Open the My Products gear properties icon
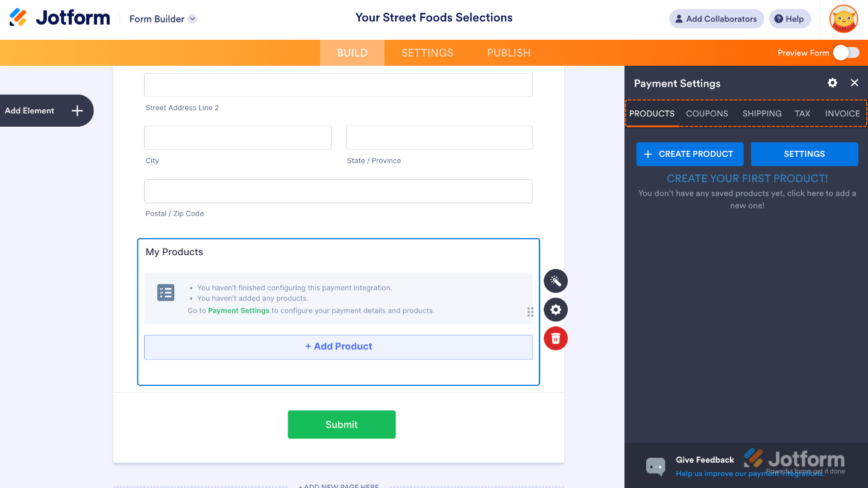The width and height of the screenshot is (868, 488). coord(556,310)
